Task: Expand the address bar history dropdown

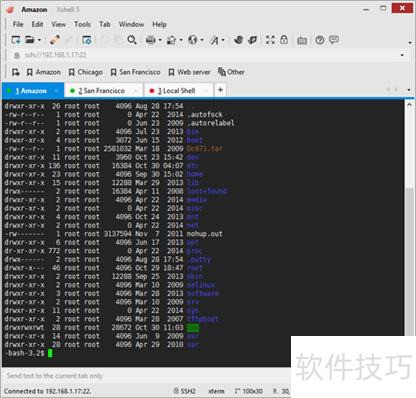Action: [402, 55]
